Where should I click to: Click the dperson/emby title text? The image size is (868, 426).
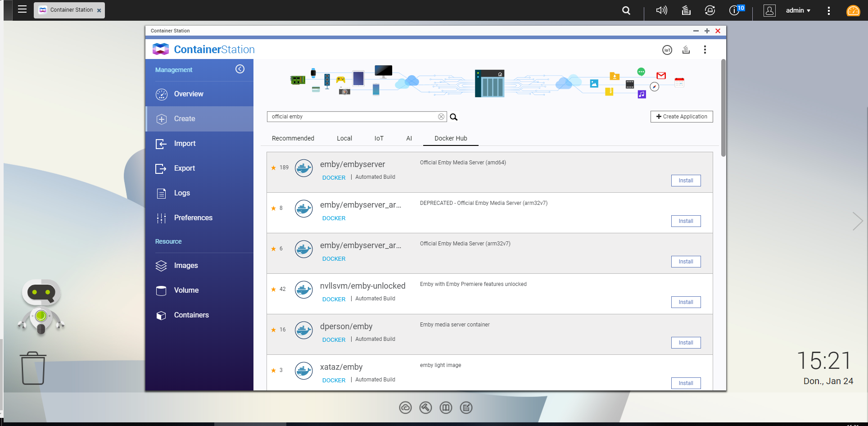point(346,326)
